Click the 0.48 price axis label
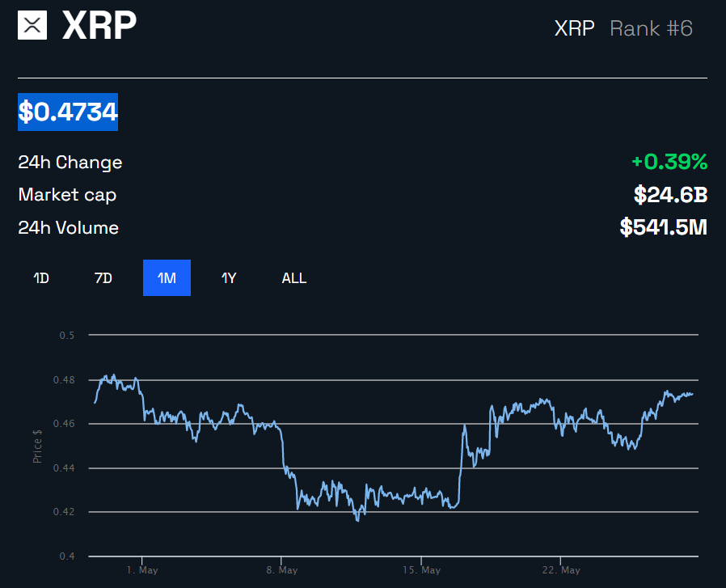This screenshot has height=588, width=726. pyautogui.click(x=64, y=380)
